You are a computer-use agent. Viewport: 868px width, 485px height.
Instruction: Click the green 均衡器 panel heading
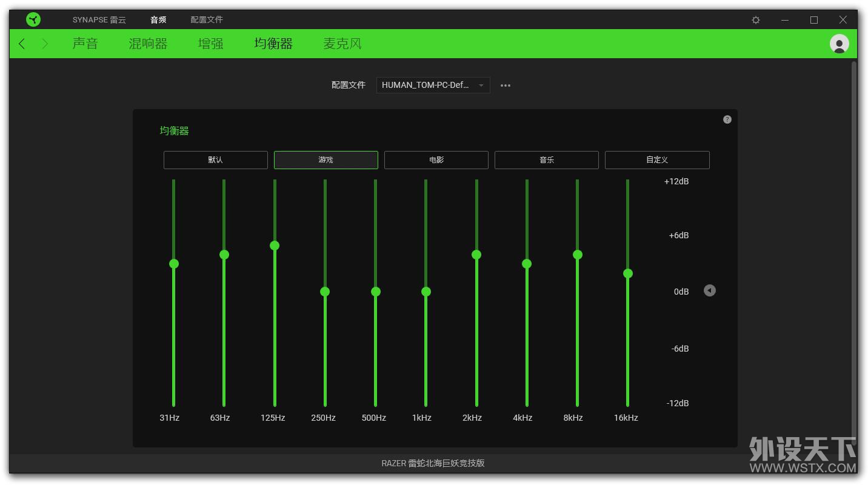click(175, 131)
